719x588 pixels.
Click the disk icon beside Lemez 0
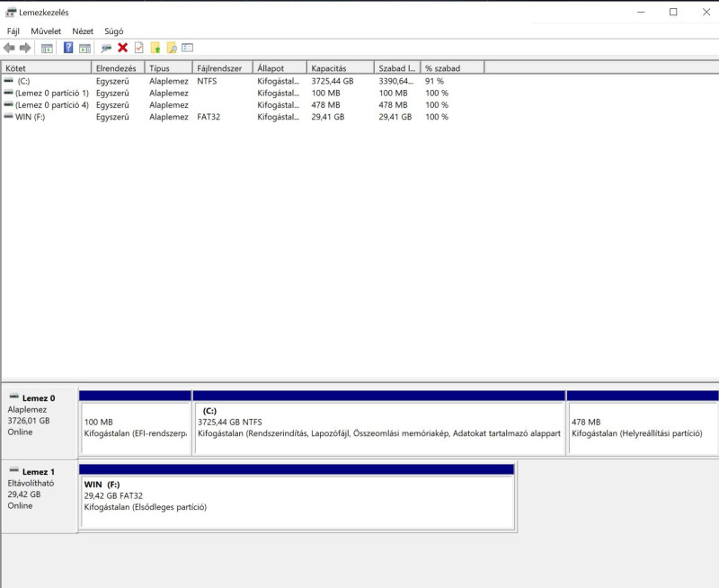(x=14, y=396)
